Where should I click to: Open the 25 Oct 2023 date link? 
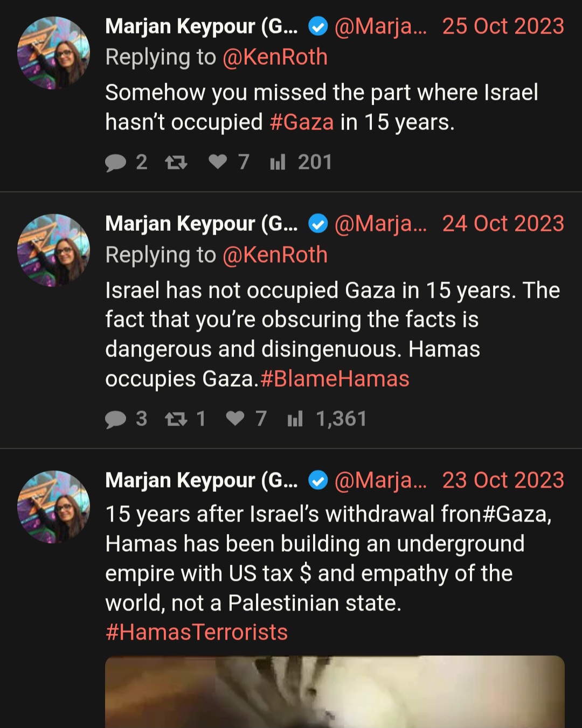pos(503,26)
